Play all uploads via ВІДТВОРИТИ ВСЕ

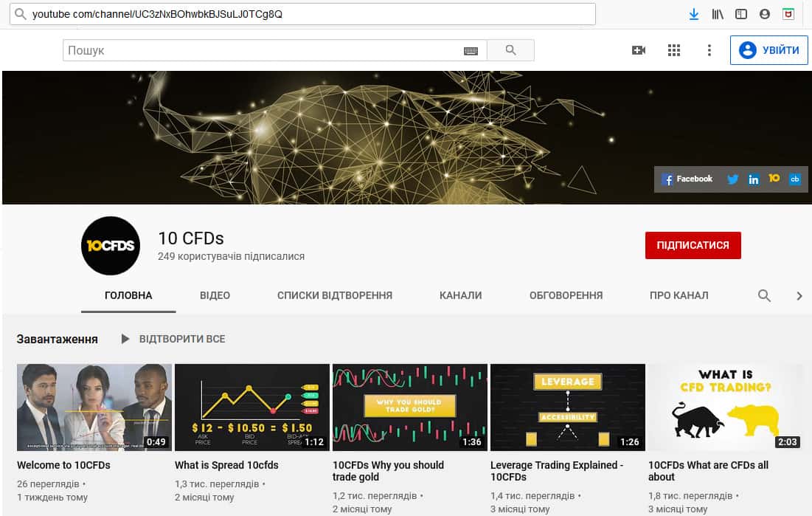tap(173, 339)
